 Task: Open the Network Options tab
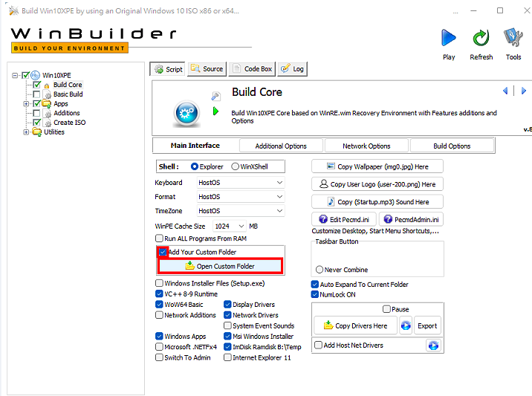pos(366,146)
